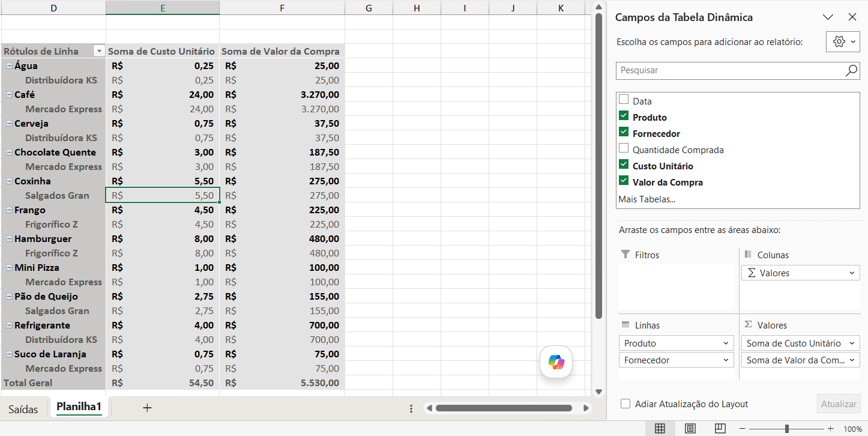Click the zoom in plus icon
Viewport: 868px width, 436px height.
coord(830,429)
